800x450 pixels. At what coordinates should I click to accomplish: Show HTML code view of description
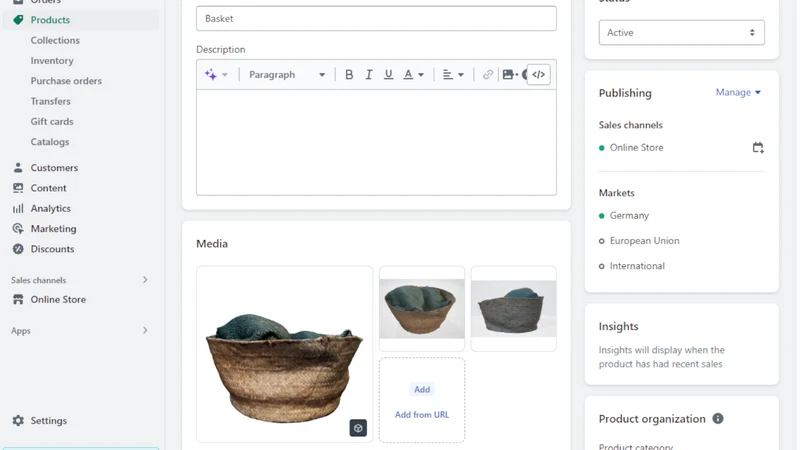(x=539, y=74)
